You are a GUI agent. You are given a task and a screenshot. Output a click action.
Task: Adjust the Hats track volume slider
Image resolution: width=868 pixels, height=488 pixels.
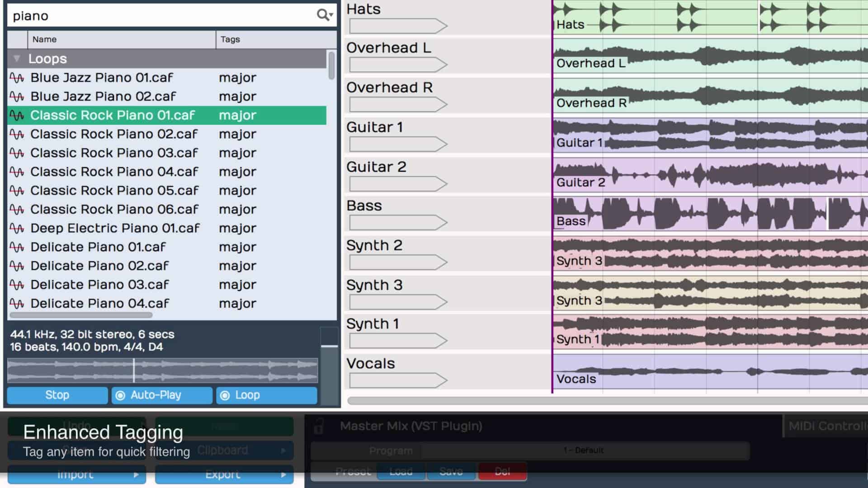click(398, 26)
